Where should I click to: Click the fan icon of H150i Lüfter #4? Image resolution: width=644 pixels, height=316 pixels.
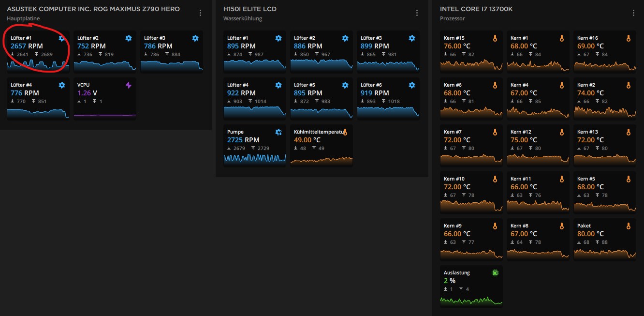click(278, 85)
